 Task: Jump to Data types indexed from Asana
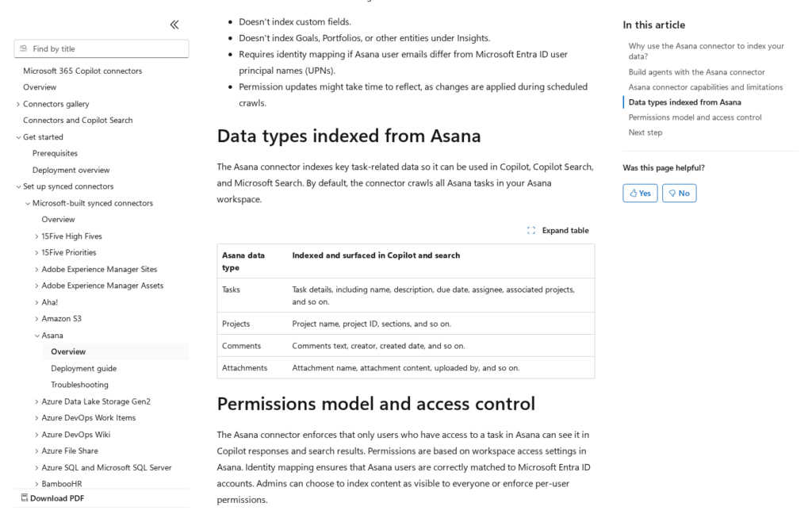pos(684,102)
